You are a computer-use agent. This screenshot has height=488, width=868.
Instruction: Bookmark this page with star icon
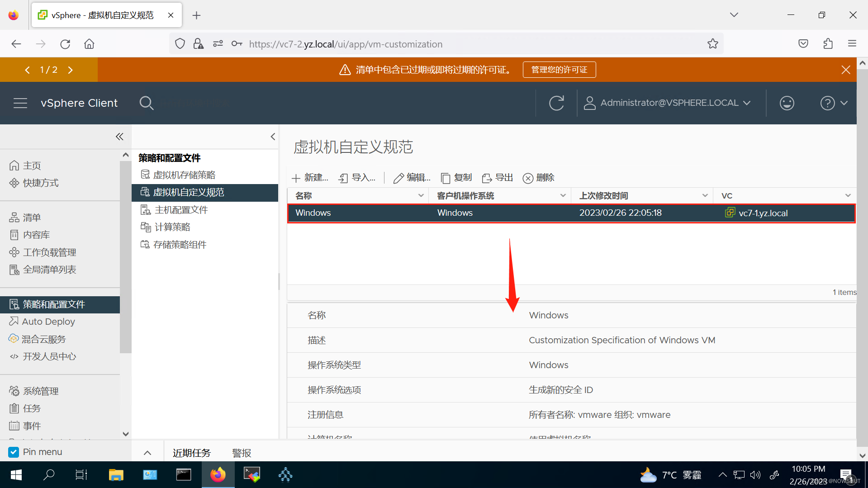pyautogui.click(x=713, y=44)
